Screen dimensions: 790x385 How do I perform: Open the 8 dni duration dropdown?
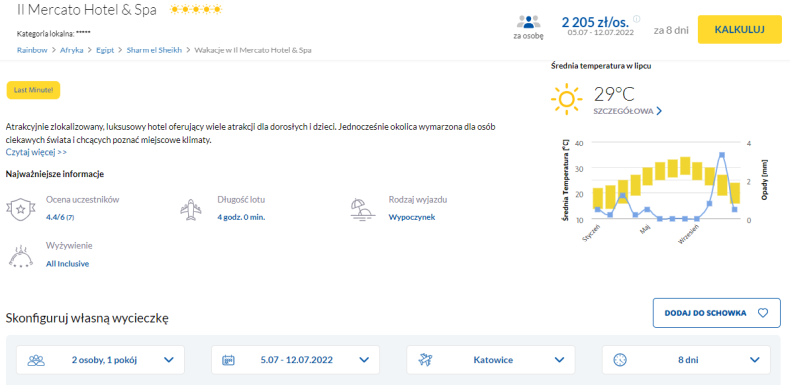[686, 360]
